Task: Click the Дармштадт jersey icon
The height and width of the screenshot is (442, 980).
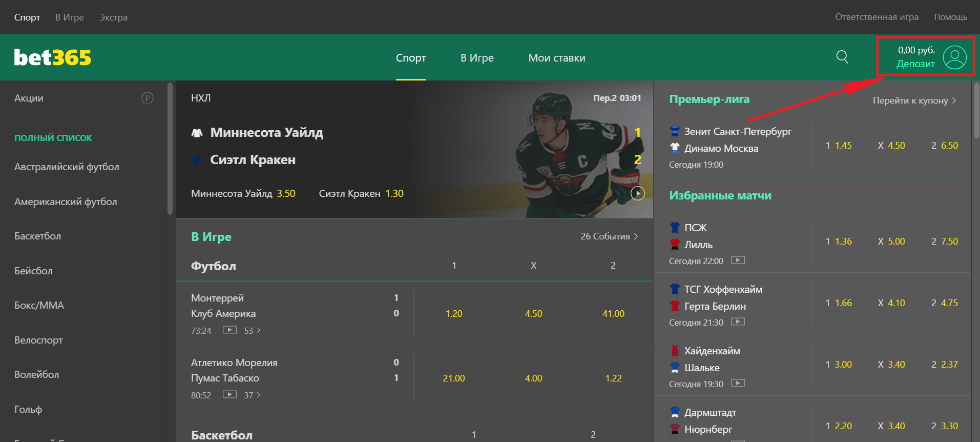Action: click(x=675, y=412)
